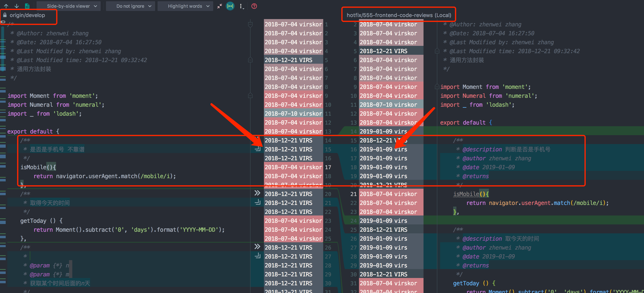Accept change using double chevron at line 20

[x=257, y=193]
